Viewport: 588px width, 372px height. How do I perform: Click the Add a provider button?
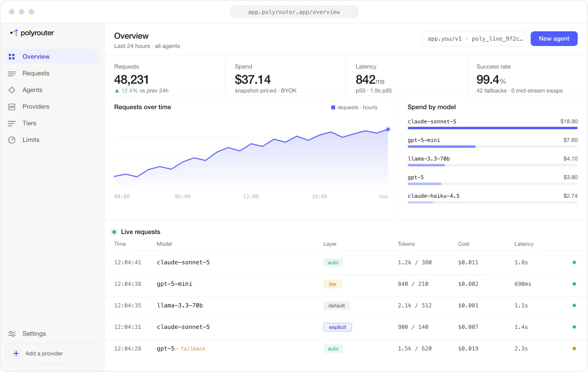coord(52,353)
